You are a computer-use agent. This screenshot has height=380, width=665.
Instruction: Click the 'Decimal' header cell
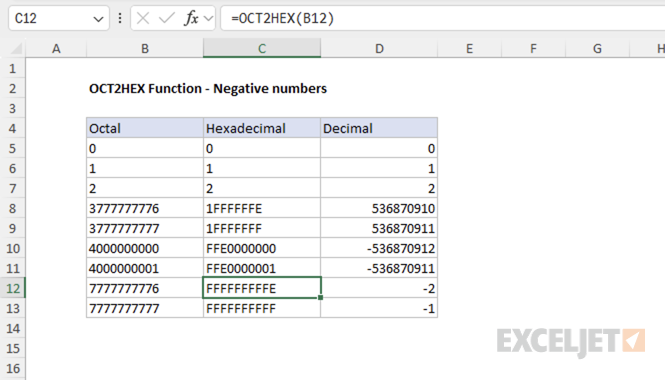click(x=379, y=128)
